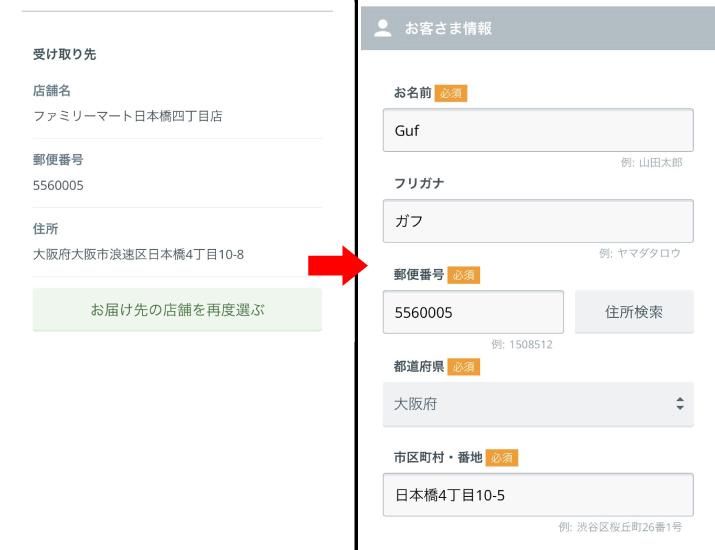This screenshot has width=715, height=550.
Task: Click the address field with 日本橋4丁目10-5
Action: coord(537,495)
